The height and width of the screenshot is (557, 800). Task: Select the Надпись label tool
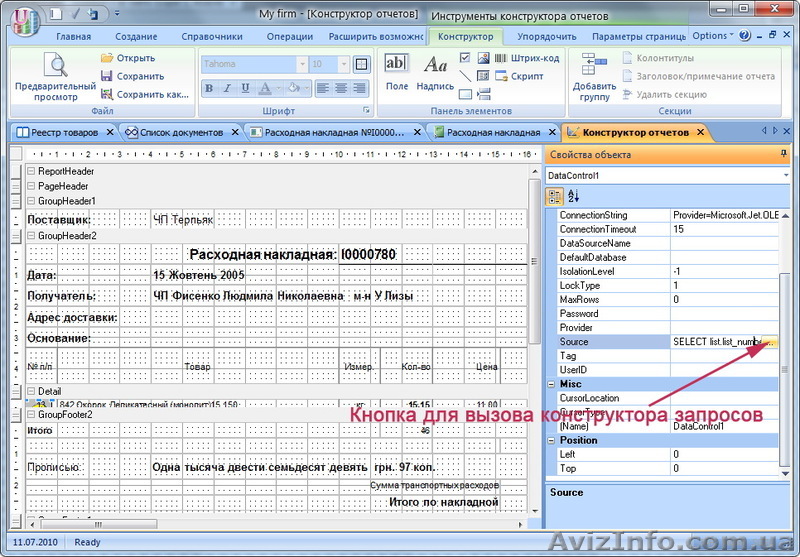[x=435, y=65]
